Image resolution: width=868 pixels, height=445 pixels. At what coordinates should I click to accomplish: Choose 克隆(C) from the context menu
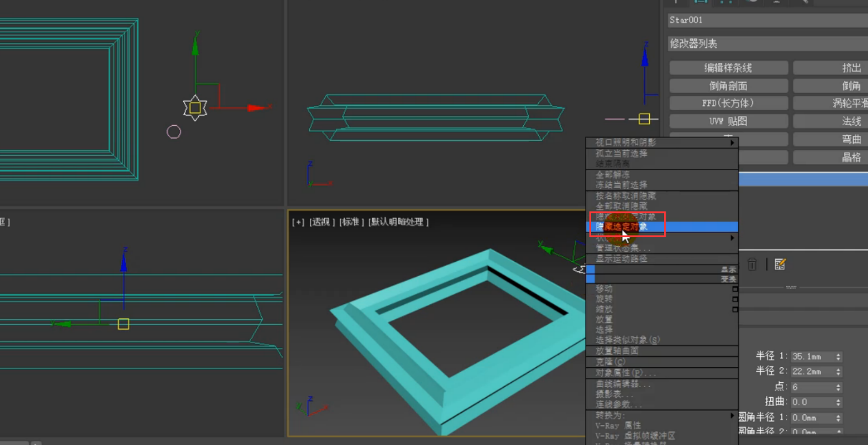click(611, 362)
